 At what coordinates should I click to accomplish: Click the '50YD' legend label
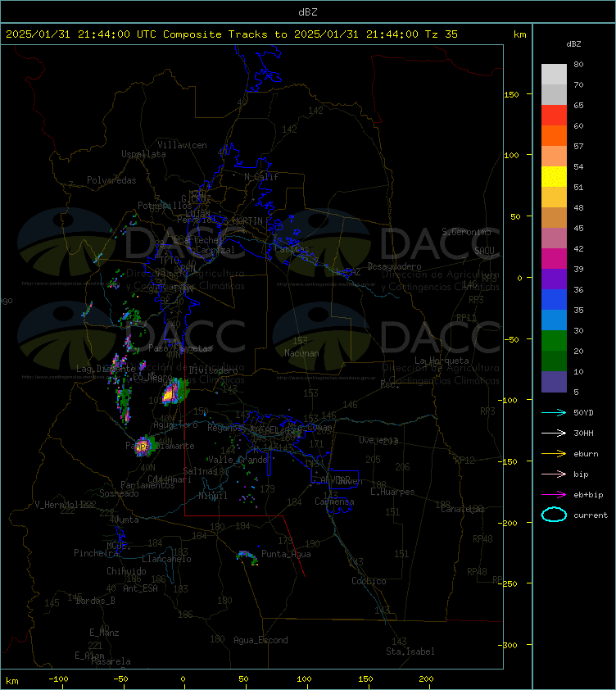[x=583, y=412]
